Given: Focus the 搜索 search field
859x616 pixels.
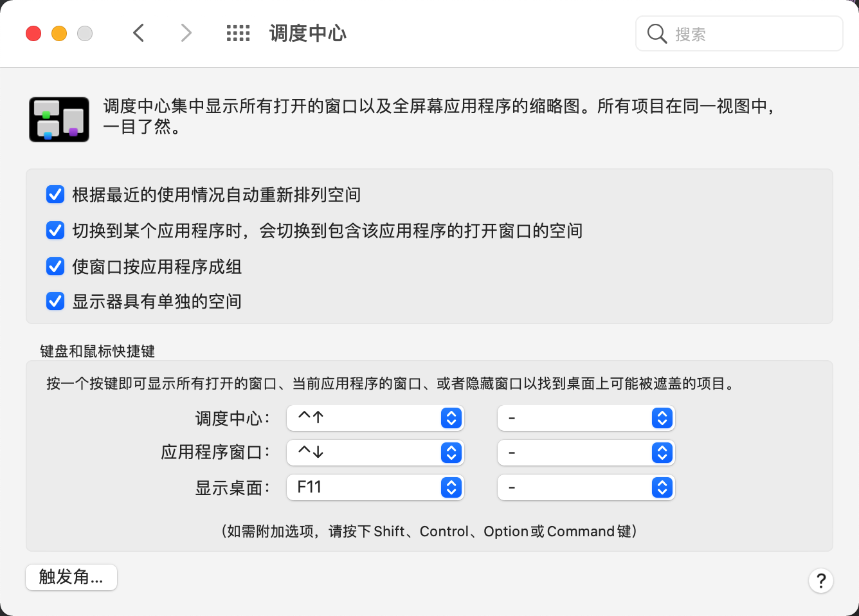Looking at the screenshot, I should coord(739,33).
